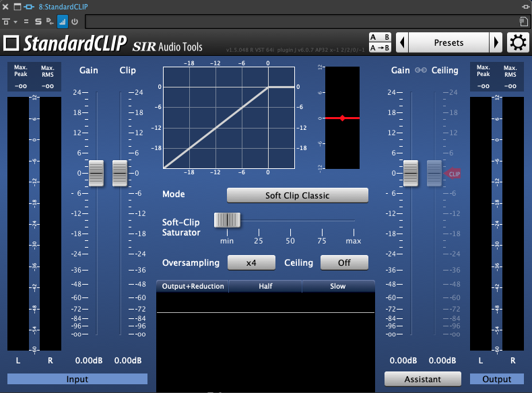This screenshot has width=532, height=393.
Task: Click the 75 tick label on Saturator scale
Action: click(x=322, y=241)
